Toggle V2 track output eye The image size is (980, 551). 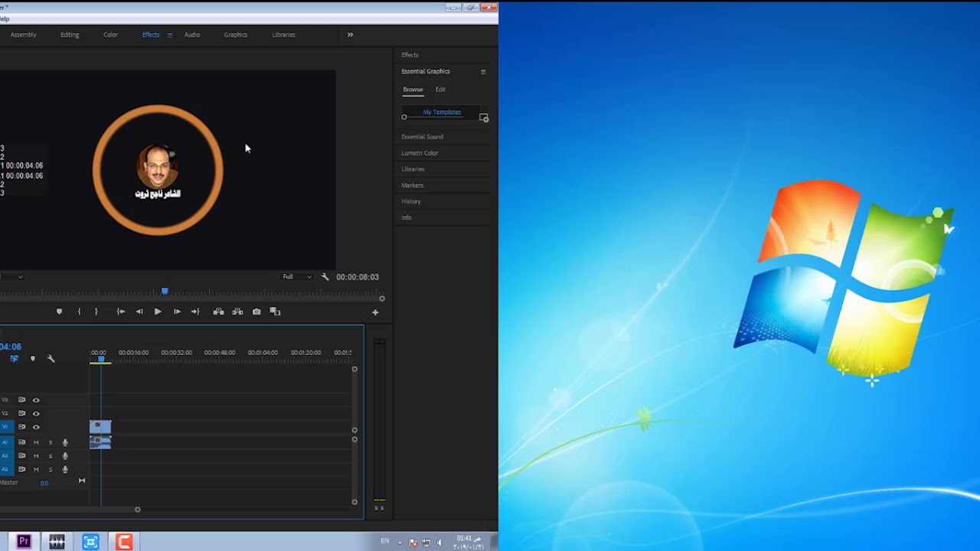point(36,413)
